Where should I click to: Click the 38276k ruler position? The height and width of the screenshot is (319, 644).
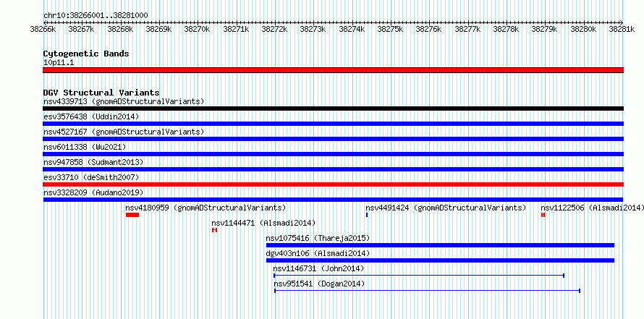point(429,29)
